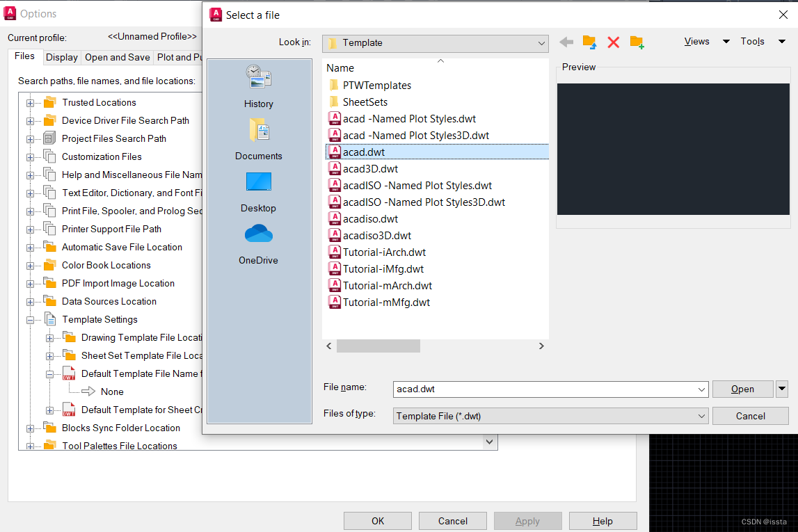Screen dimensions: 798x532
Task: Collapse Default Template File Name node
Action: point(50,374)
